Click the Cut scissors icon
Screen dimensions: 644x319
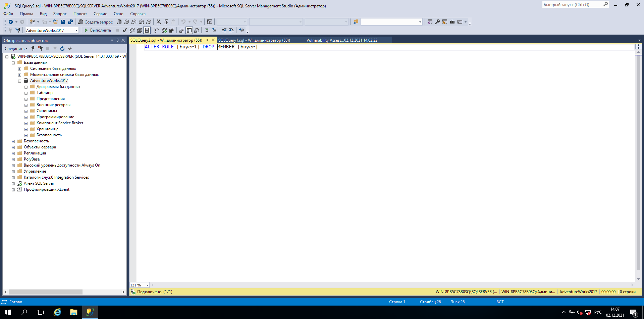[x=159, y=22]
